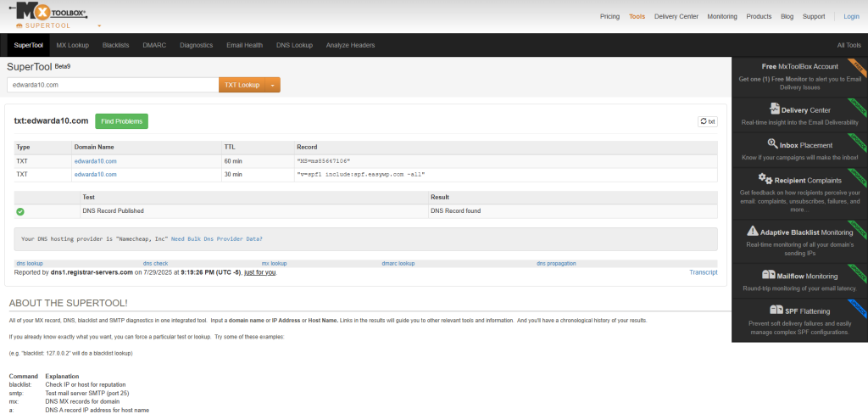The height and width of the screenshot is (414, 868).
Task: Open the 'just for you' link
Action: [259, 272]
